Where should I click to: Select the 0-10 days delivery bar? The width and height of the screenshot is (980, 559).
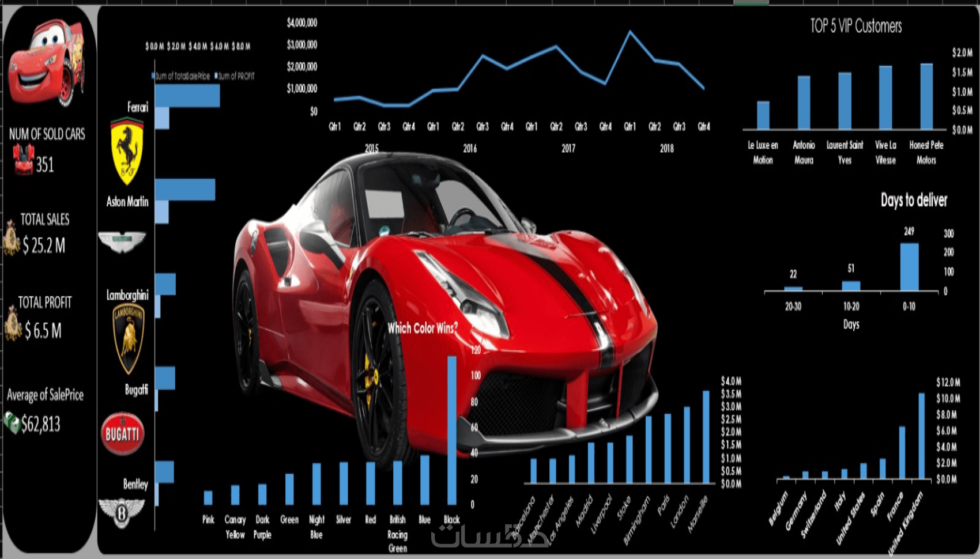(909, 267)
